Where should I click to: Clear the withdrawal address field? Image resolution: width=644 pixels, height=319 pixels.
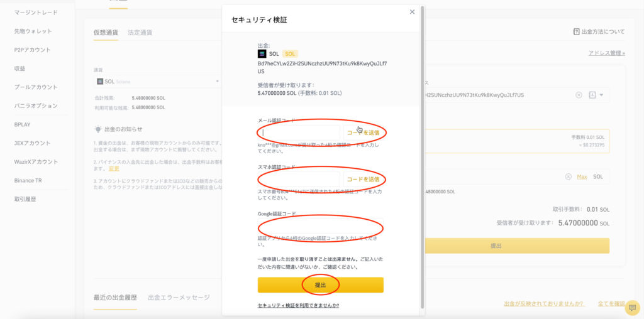579,95
